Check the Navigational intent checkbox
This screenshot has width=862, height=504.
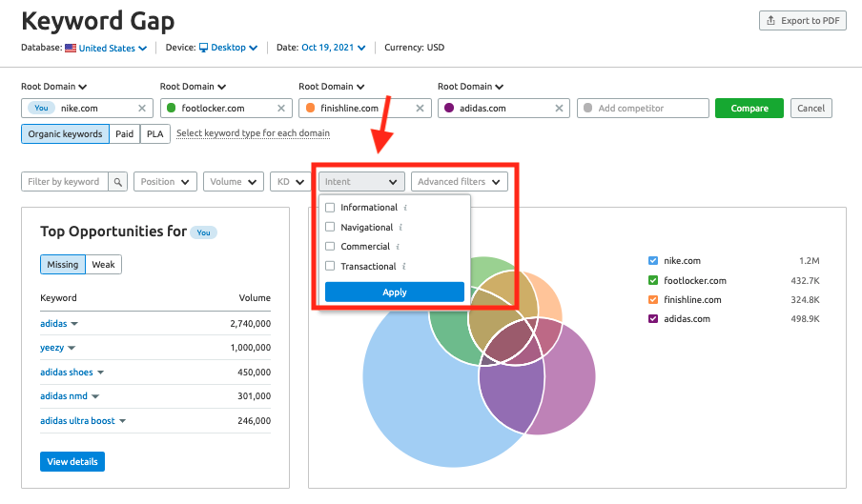point(330,227)
